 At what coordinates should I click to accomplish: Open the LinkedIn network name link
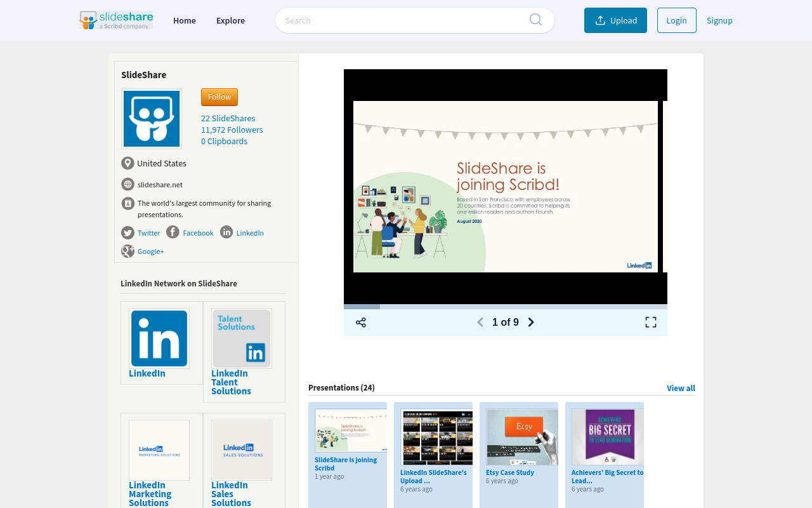[x=147, y=373]
